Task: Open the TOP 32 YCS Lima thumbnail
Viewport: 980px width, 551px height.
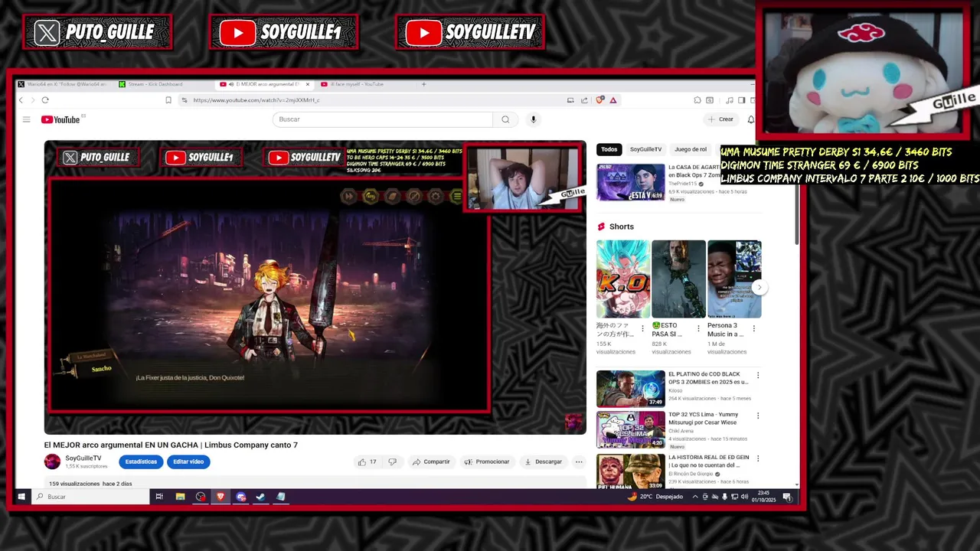Action: [631, 430]
